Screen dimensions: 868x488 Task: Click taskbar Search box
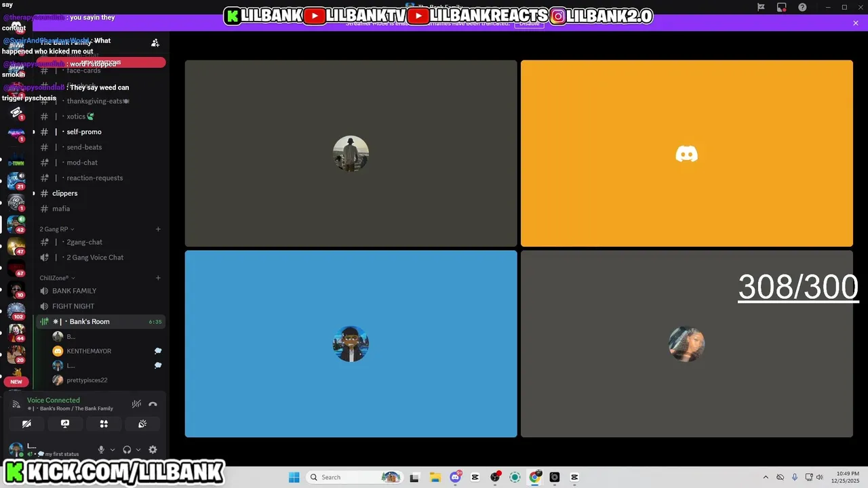(x=354, y=477)
